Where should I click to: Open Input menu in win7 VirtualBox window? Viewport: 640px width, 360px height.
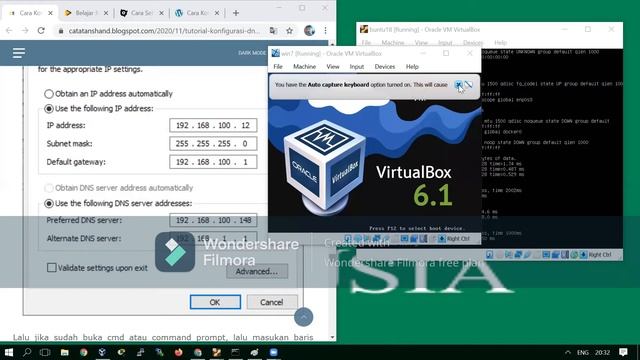click(357, 67)
